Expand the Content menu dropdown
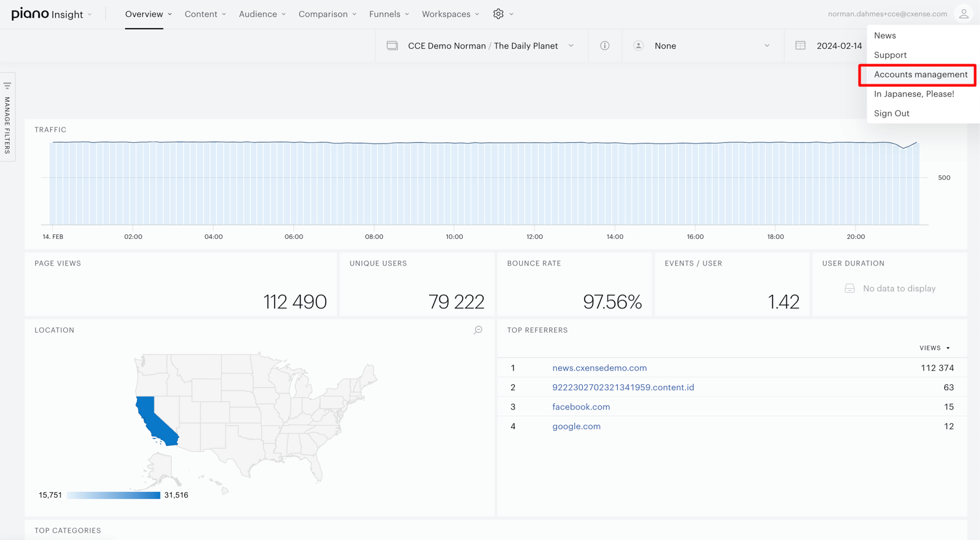Image resolution: width=980 pixels, height=540 pixels. tap(205, 14)
